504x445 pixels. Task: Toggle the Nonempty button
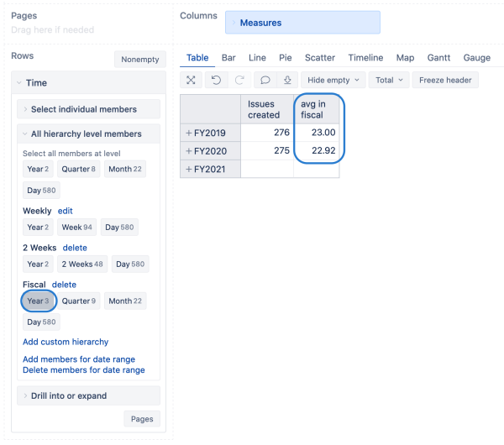coord(140,60)
